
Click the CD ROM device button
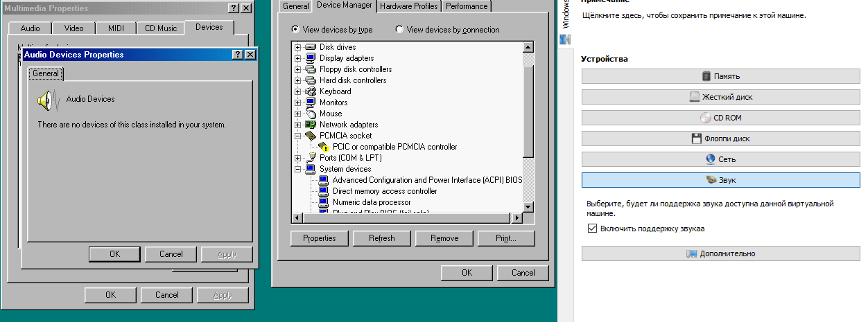point(721,118)
